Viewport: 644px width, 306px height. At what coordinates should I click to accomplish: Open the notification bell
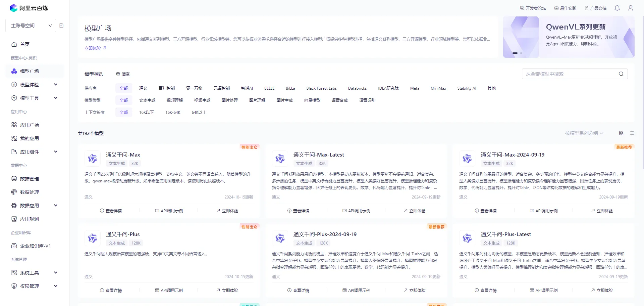(x=617, y=8)
